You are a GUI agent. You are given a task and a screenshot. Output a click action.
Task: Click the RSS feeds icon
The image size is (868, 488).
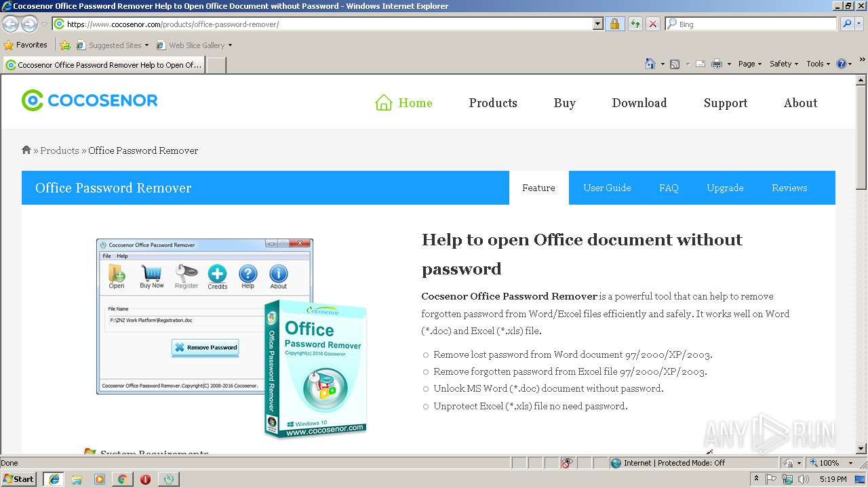click(675, 64)
